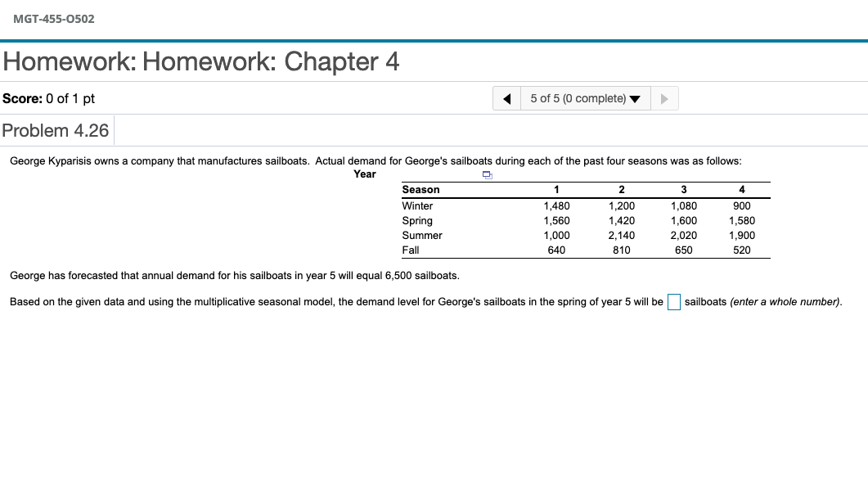Viewport: 868px width, 478px height.
Task: Click the 'Score: 0 of 1 pt' text
Action: 47,97
